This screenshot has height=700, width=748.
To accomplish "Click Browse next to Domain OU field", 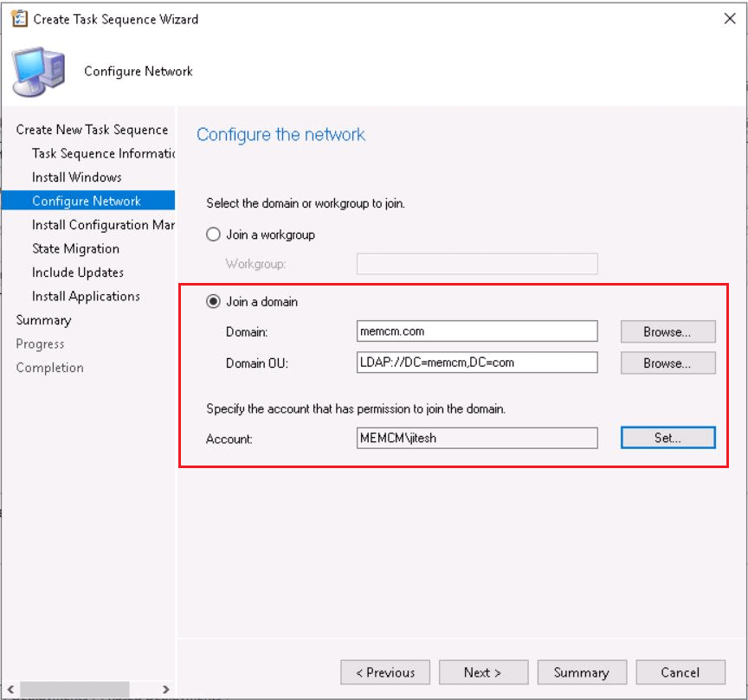I will coord(667,363).
